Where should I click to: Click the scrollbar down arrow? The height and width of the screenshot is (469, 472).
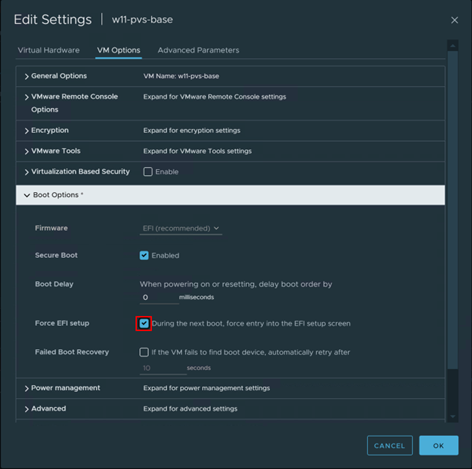[453, 417]
